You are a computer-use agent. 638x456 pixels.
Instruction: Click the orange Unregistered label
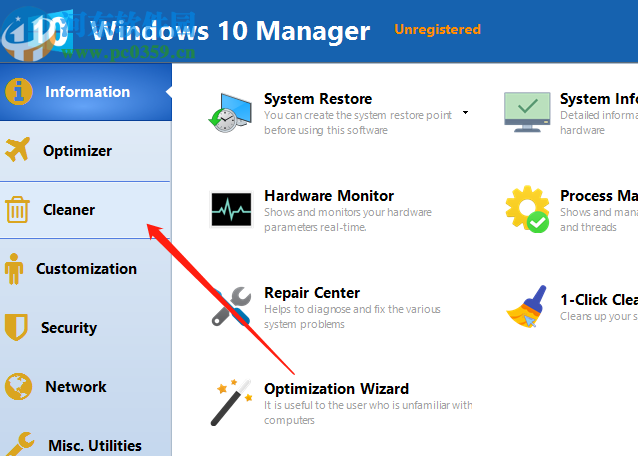(x=437, y=29)
